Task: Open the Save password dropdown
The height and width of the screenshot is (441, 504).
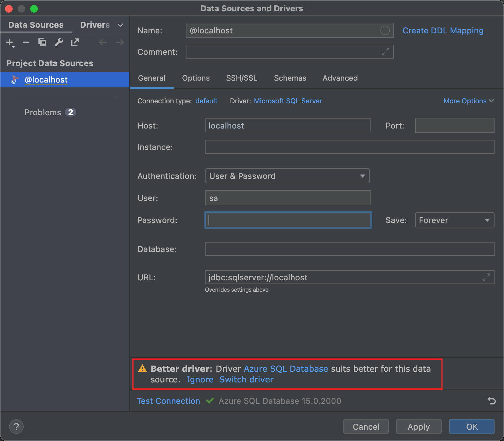Action: click(x=455, y=220)
